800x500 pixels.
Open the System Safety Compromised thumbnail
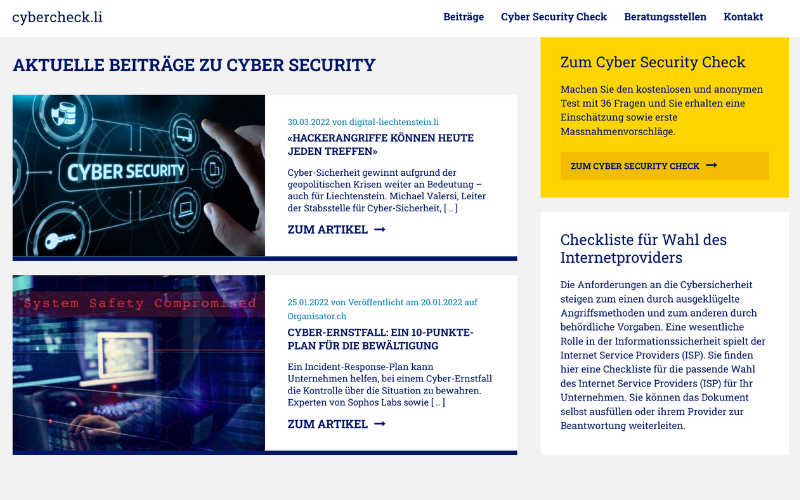click(x=139, y=363)
